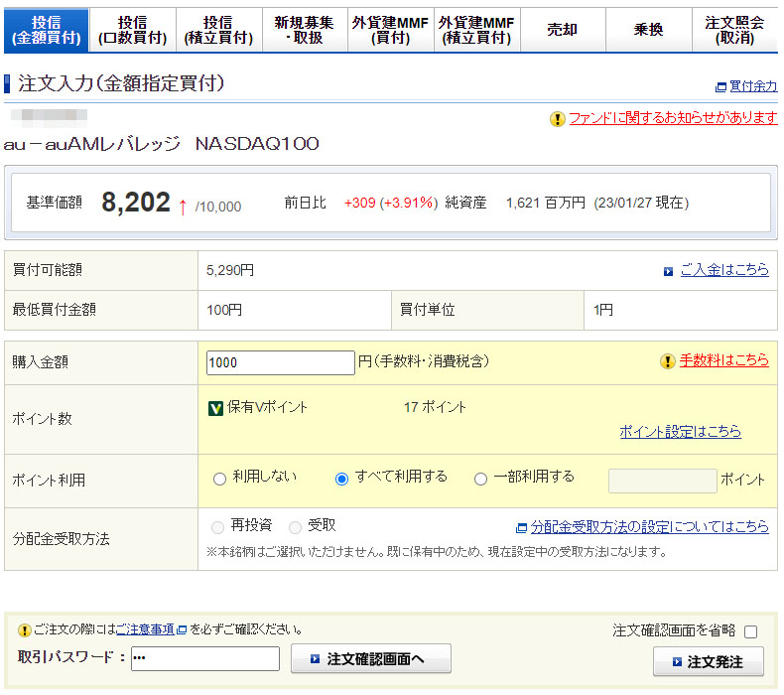Click the 購入金額 amount input field
The height and width of the screenshot is (695, 784).
coord(280,362)
